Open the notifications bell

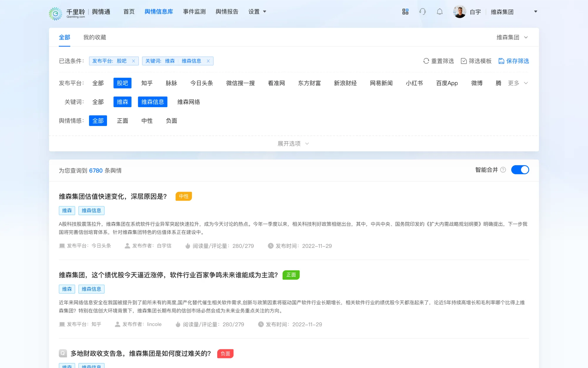(x=440, y=11)
